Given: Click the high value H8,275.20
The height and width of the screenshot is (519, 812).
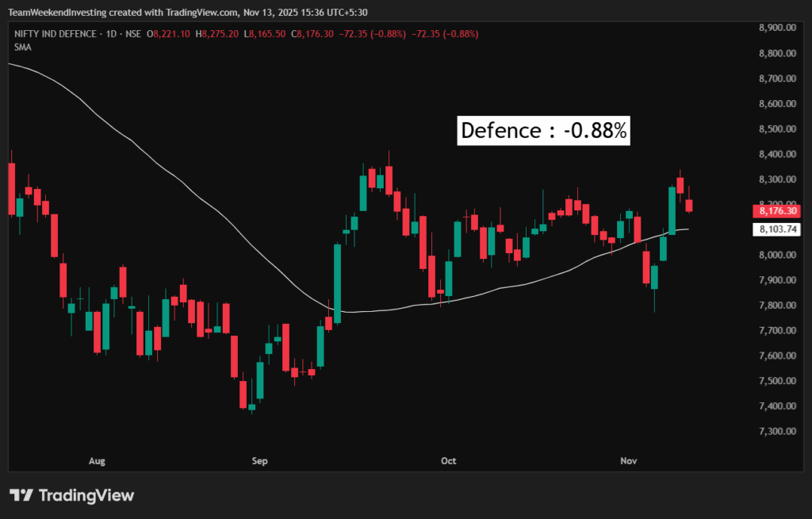Looking at the screenshot, I should pos(221,33).
